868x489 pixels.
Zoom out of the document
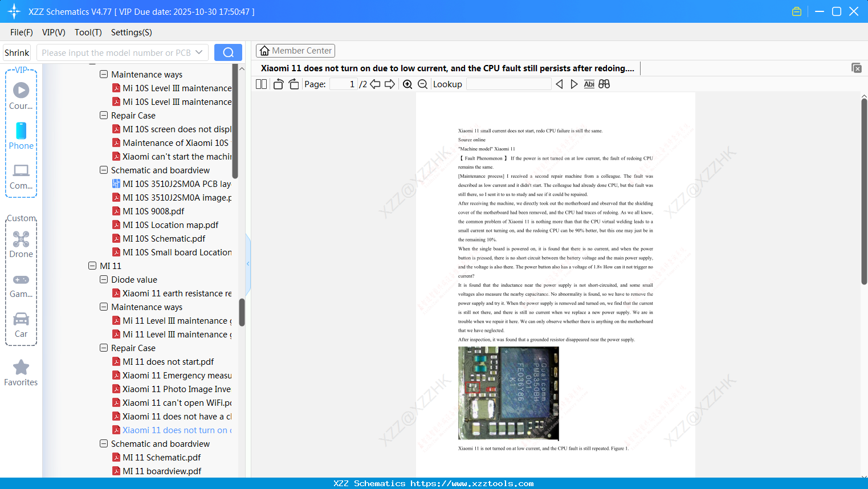(x=422, y=84)
